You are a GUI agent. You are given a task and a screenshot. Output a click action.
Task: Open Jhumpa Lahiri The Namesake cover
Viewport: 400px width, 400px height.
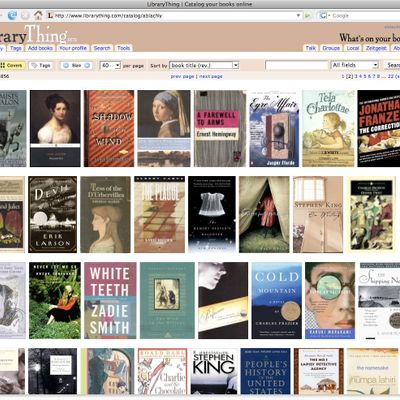pos(372,371)
